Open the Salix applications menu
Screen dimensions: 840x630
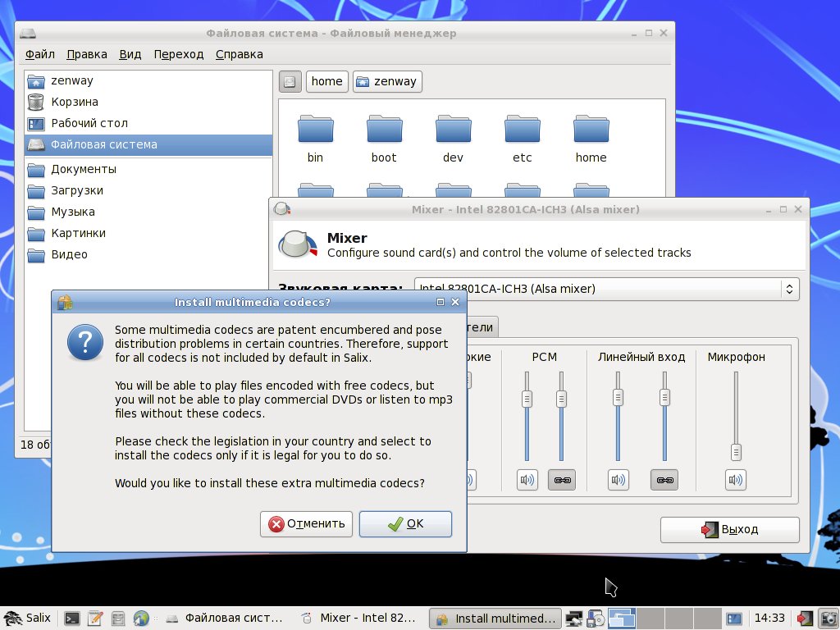click(28, 619)
